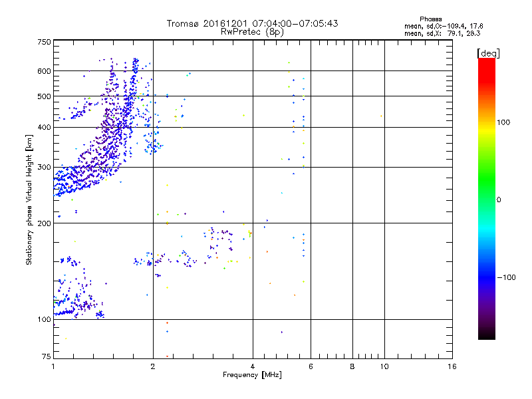Screen dimensions: 532x399
Task: Click the colorbar tick label '100'
Action: pos(503,122)
